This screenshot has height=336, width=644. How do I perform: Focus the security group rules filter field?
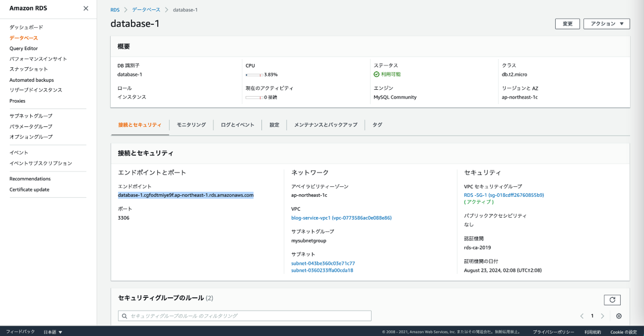[x=245, y=316]
